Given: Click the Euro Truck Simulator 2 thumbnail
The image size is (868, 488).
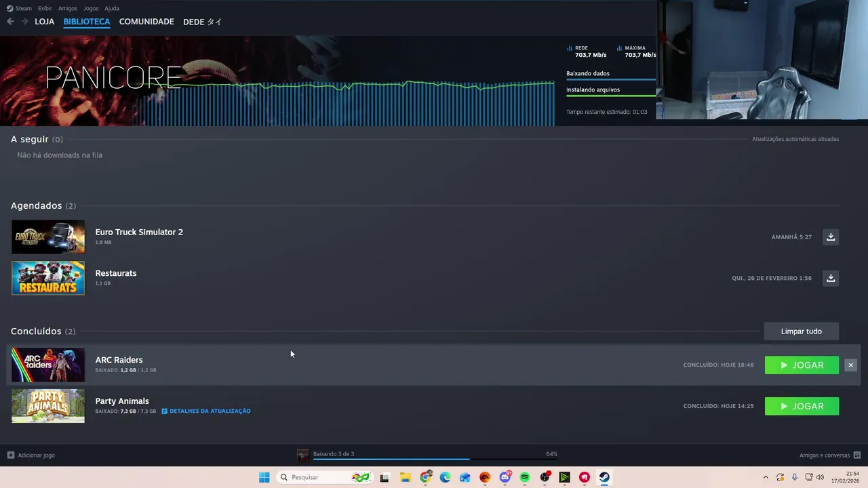Looking at the screenshot, I should pyautogui.click(x=48, y=237).
